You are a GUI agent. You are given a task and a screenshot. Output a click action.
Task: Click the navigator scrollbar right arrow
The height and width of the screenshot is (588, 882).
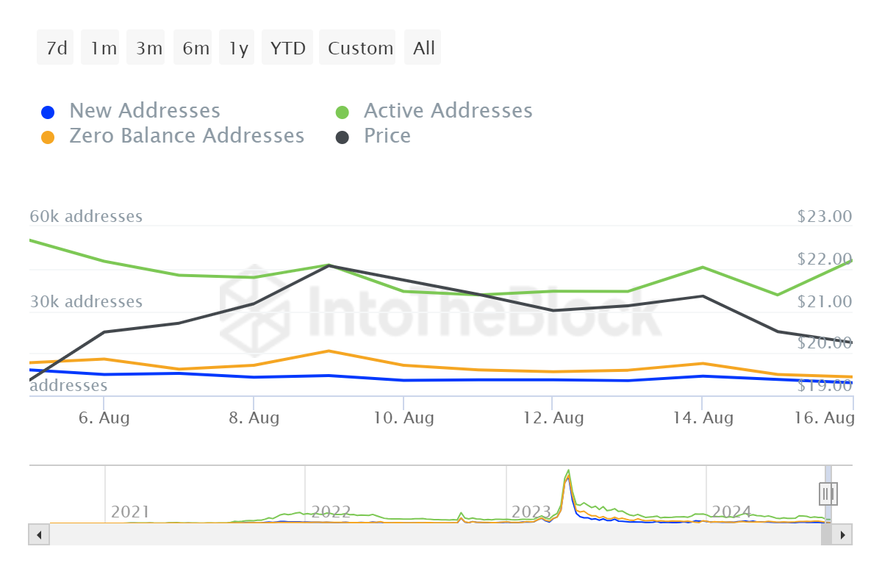tap(842, 534)
